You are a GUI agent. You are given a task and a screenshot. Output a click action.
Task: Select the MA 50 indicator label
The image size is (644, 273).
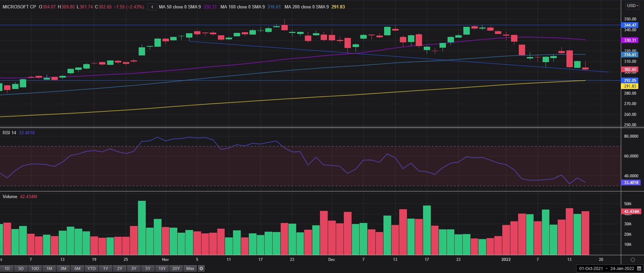click(x=179, y=7)
